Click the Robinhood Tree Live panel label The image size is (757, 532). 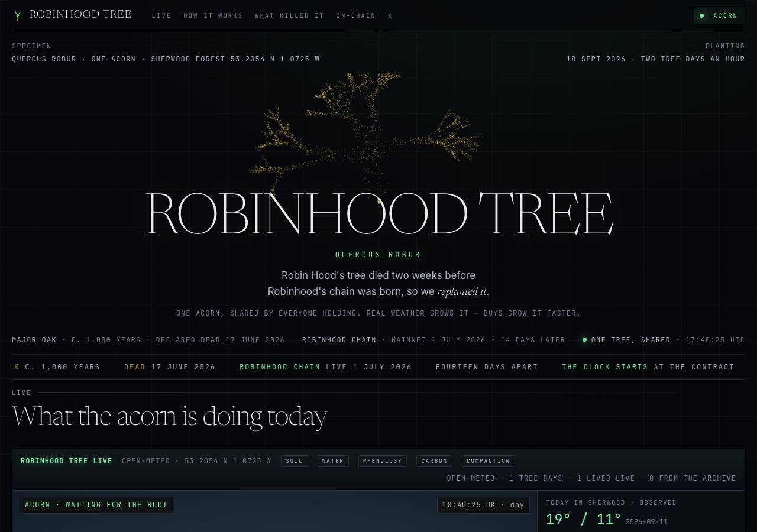66,461
